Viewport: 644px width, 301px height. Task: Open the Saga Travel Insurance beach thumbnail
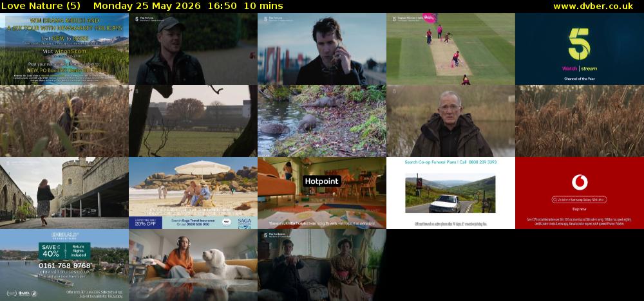click(193, 193)
